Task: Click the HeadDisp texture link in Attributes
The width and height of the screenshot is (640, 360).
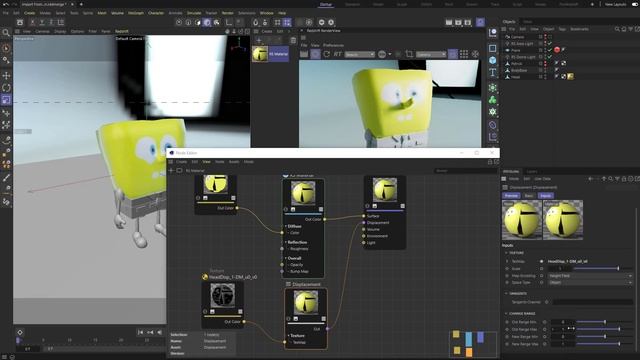Action: 568,261
